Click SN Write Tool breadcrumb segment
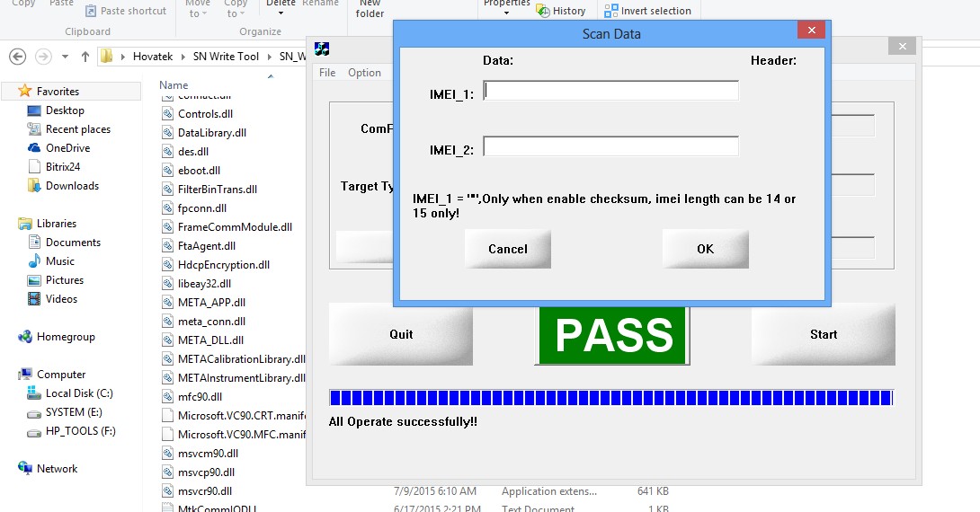Screen dimensions: 980x512 pos(226,57)
